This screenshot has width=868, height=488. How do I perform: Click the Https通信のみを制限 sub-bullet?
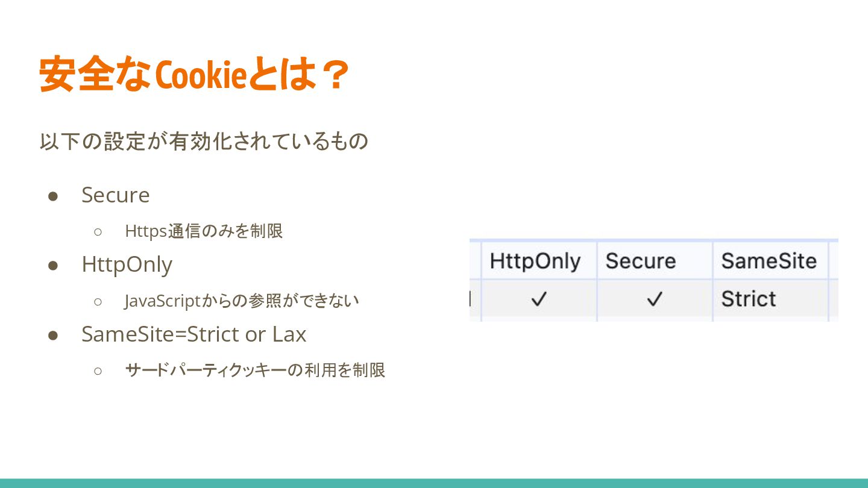[204, 231]
